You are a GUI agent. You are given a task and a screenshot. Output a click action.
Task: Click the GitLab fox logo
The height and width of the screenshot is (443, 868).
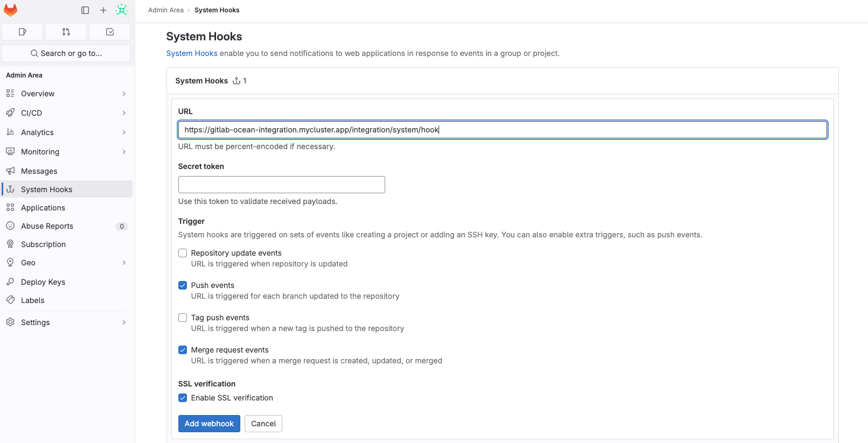11,10
